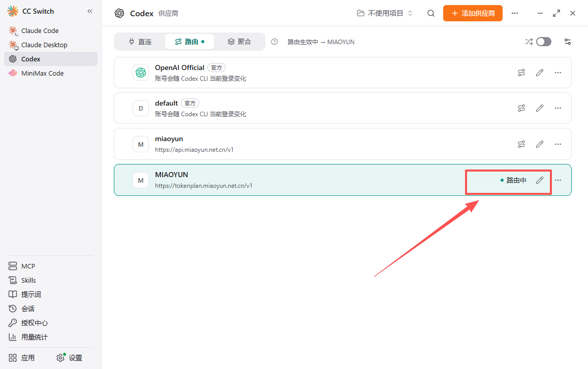Edit the lowercase miaoyun provider
Screen dimensions: 588x369
540,144
